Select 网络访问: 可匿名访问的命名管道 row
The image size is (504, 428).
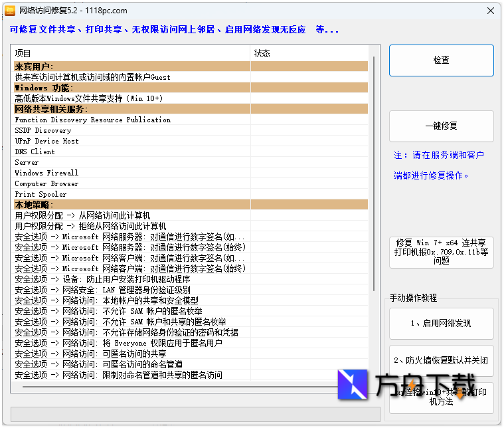click(x=191, y=364)
